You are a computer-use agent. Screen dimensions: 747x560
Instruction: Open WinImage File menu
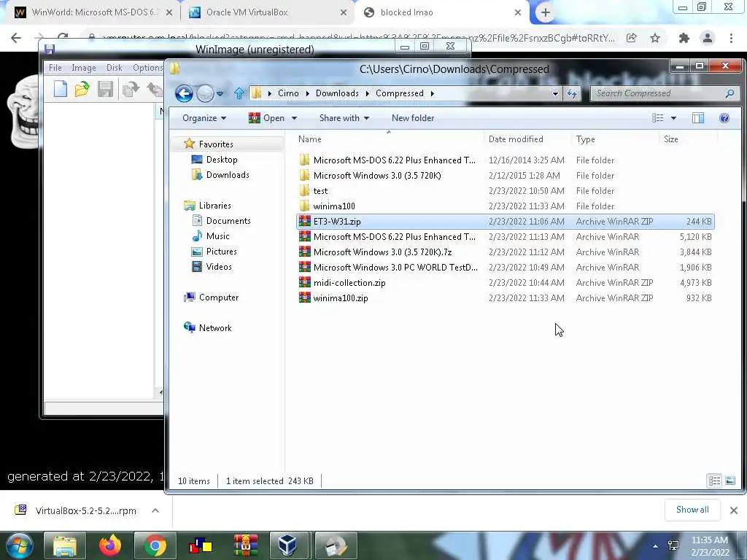(x=55, y=68)
